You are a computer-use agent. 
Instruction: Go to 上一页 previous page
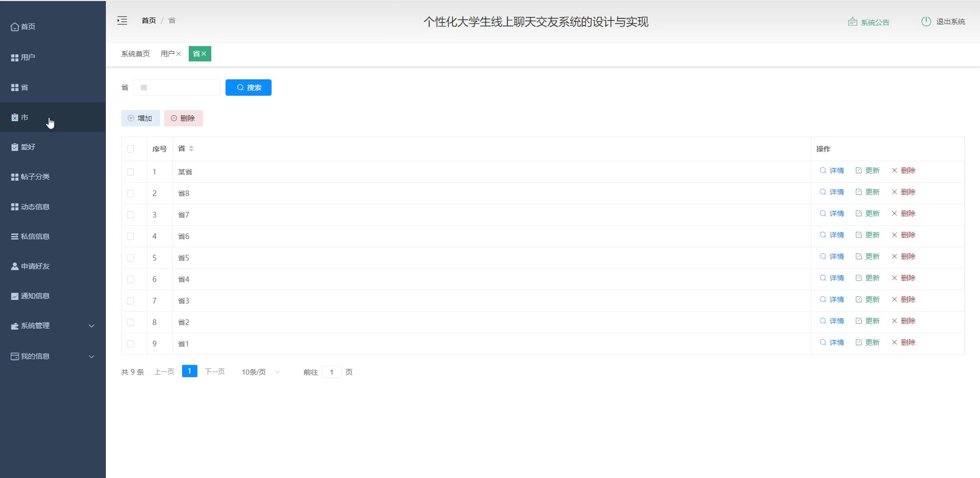click(x=164, y=372)
